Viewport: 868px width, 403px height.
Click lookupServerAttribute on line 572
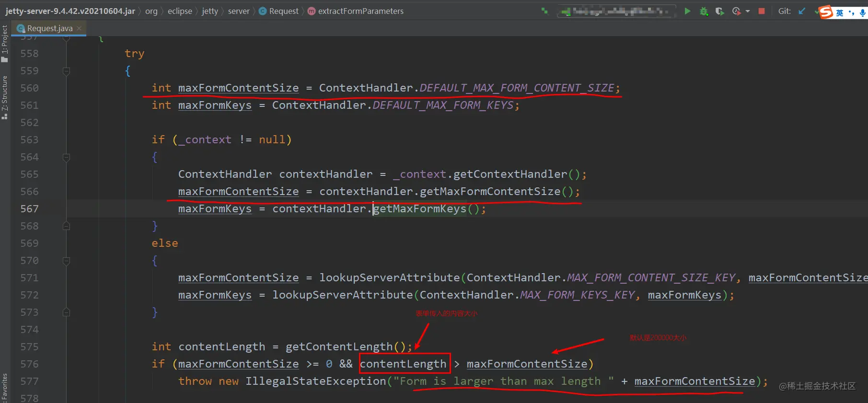pyautogui.click(x=342, y=295)
